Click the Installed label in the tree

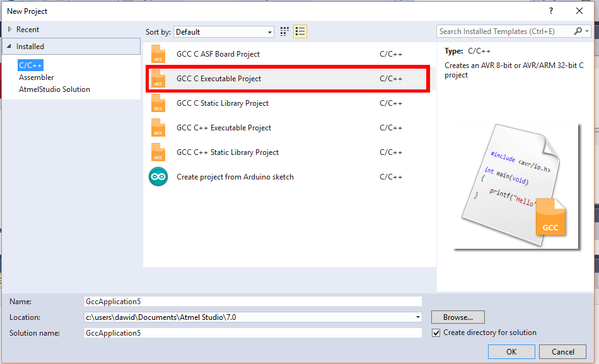click(x=30, y=47)
